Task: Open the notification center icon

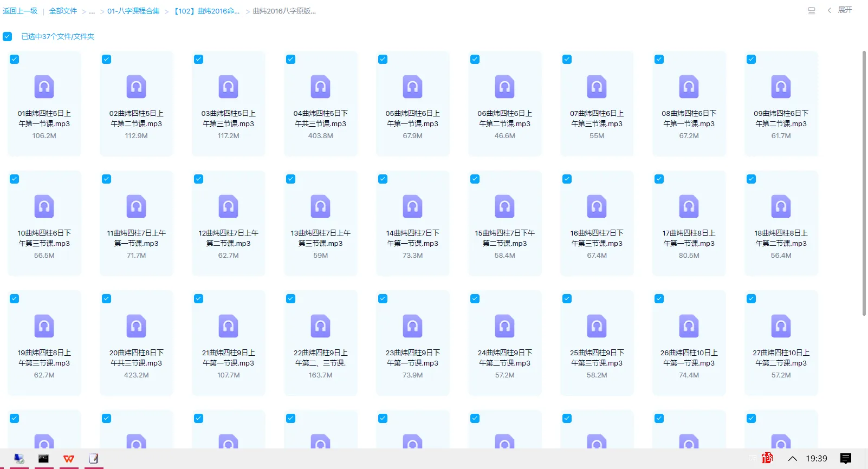Action: click(x=845, y=459)
